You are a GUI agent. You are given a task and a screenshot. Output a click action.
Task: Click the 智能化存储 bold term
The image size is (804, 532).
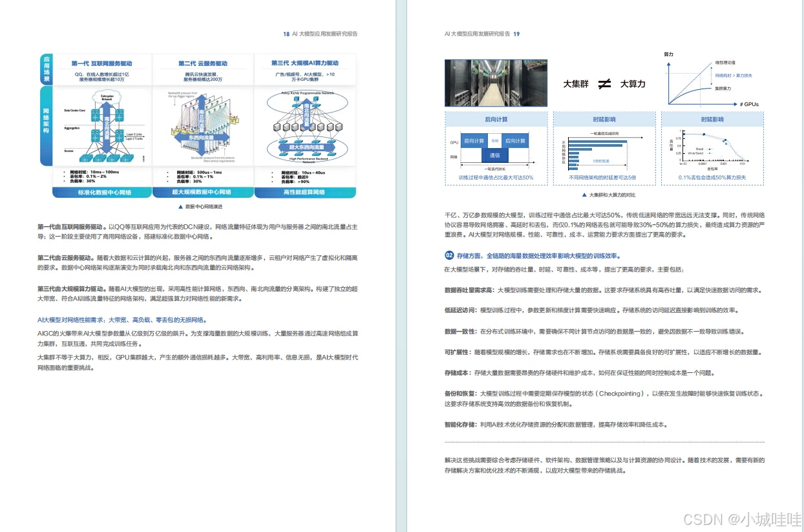coord(460,425)
